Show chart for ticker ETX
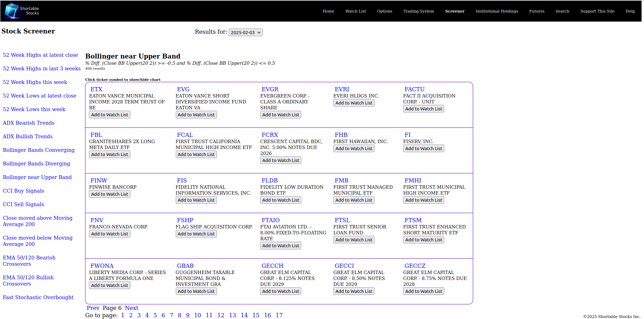 click(96, 90)
